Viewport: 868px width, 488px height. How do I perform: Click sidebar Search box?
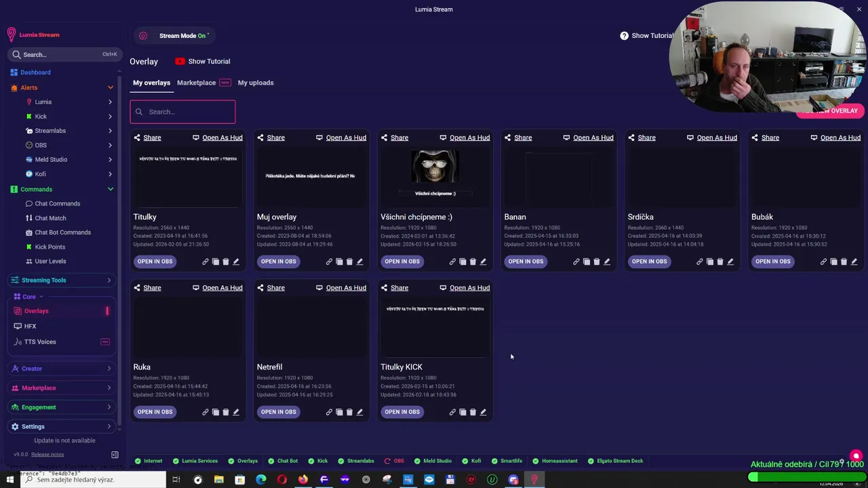64,54
